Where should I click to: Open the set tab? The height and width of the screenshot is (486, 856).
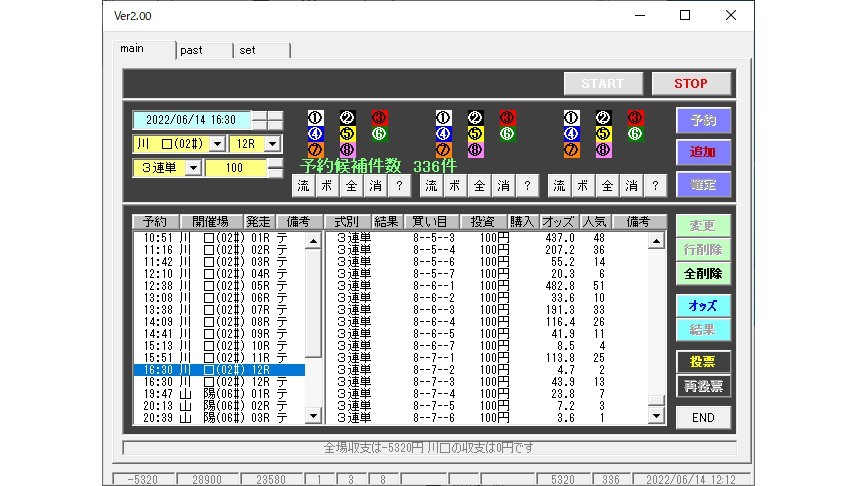coord(261,50)
